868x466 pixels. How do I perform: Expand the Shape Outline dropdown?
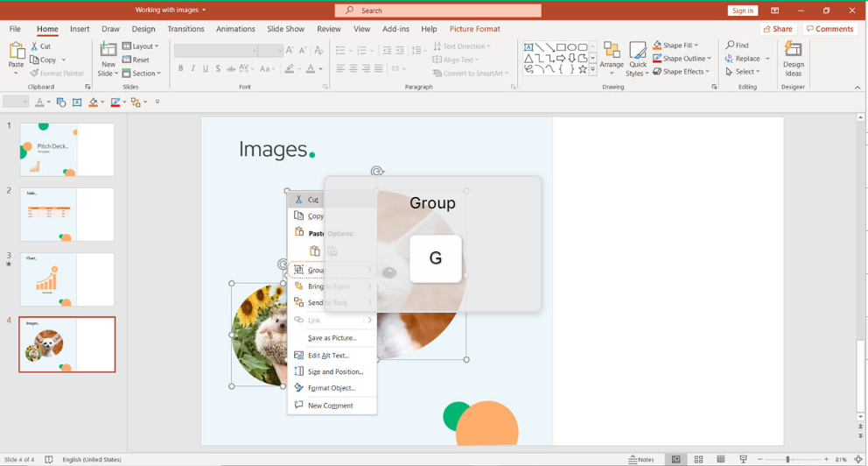point(711,59)
